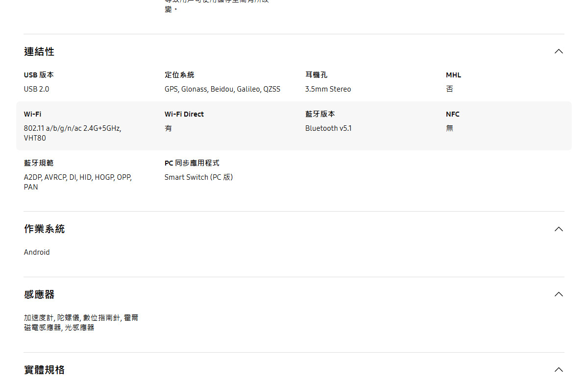Collapse the 實體規格 section chevron
Image resolution: width=588 pixels, height=383 pixels.
point(558,370)
